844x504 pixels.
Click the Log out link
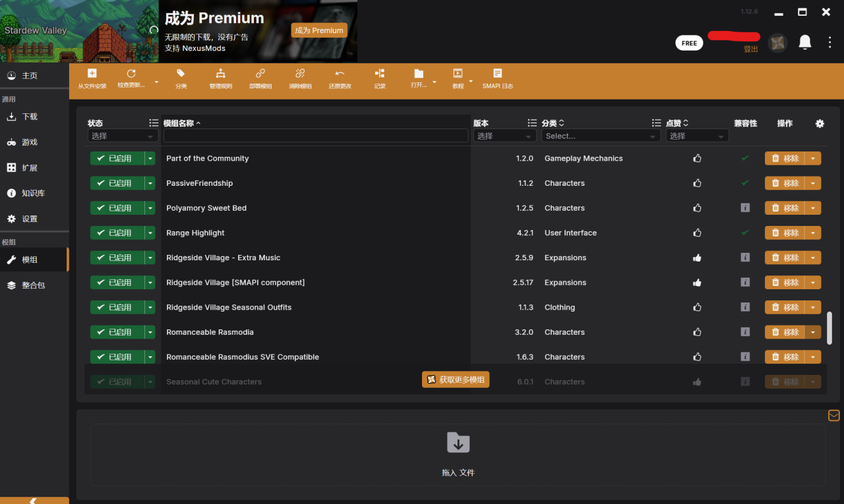pos(751,49)
